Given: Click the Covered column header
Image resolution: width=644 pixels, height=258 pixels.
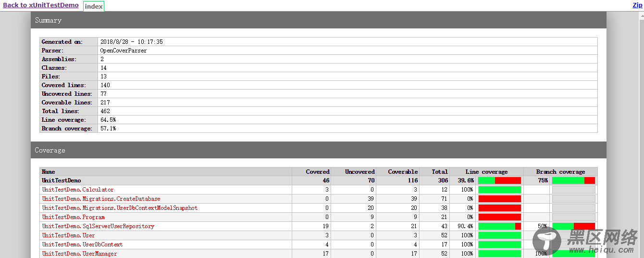Looking at the screenshot, I should [x=318, y=172].
